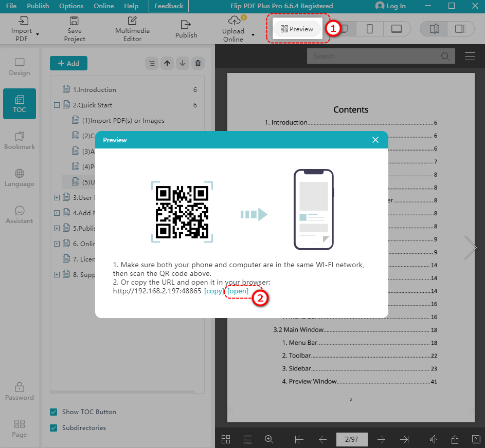Jump to first page icon
Viewport: 485px width, 448px height.
(x=299, y=439)
